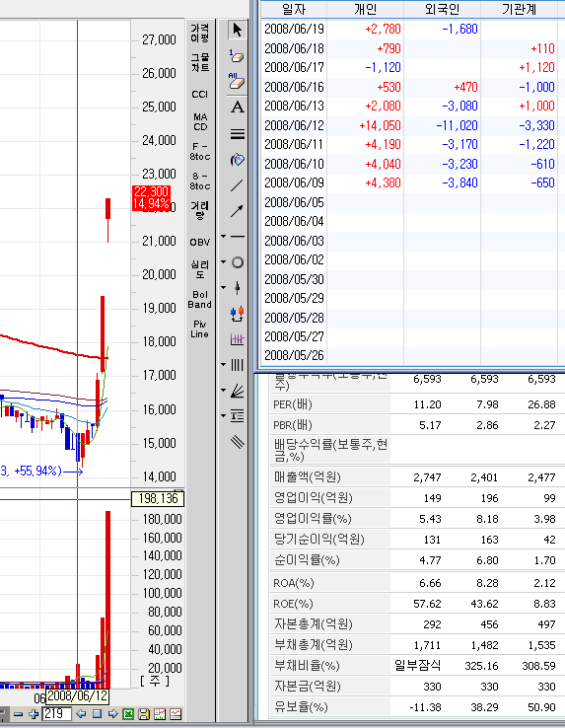The height and width of the screenshot is (728, 565).
Task: Export chart data to Excel
Action: coord(128,714)
